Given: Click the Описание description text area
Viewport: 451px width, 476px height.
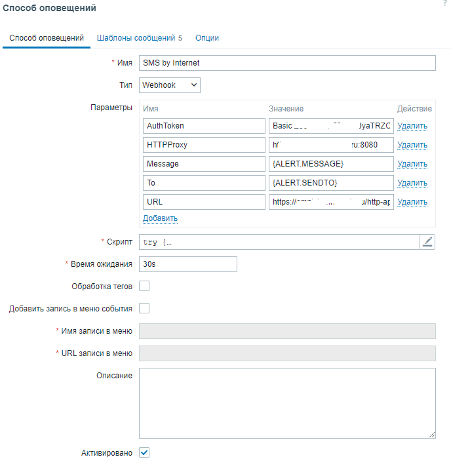Looking at the screenshot, I should pos(287,403).
